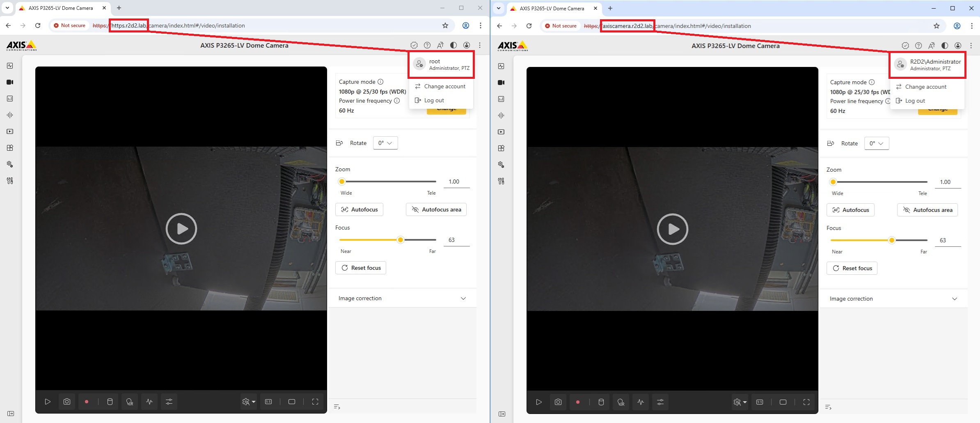Click the fullscreen icon in the left video player
980x423 pixels.
(315, 402)
